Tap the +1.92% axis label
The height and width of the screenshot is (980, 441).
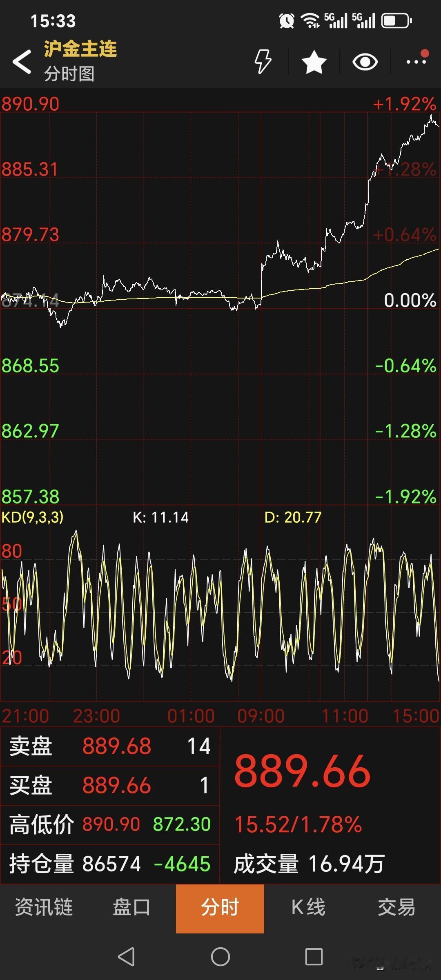405,104
